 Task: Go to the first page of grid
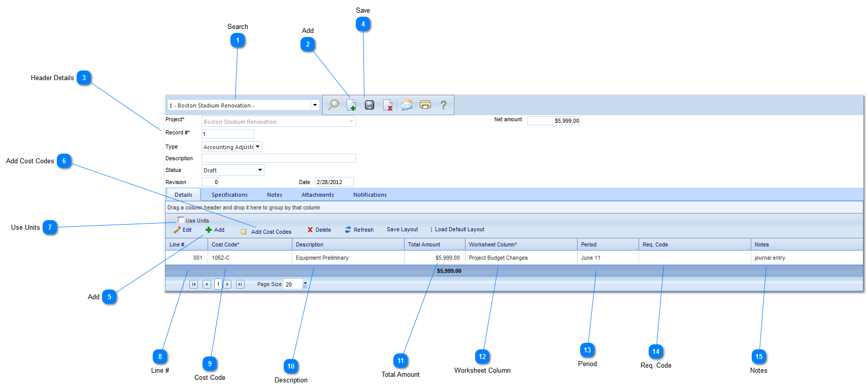[194, 284]
